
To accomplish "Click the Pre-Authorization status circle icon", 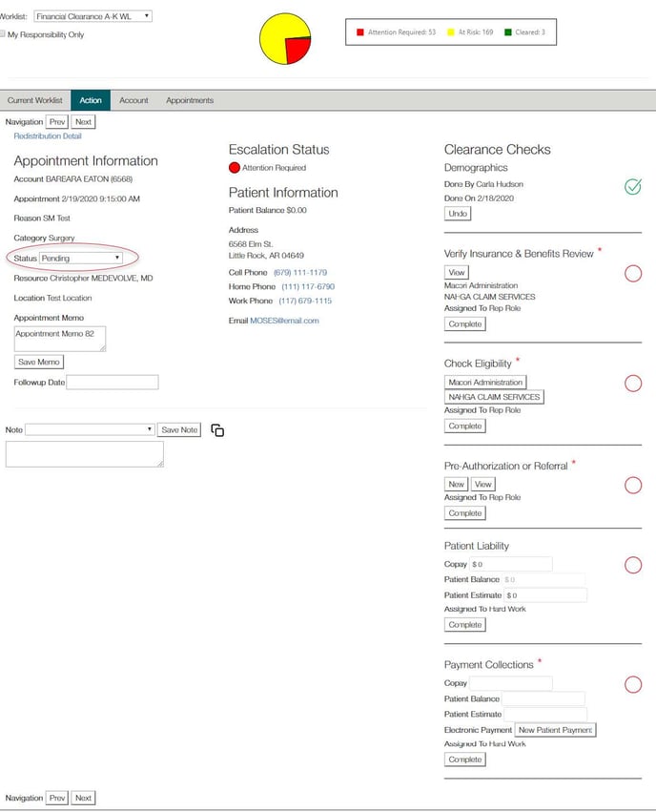I will pyautogui.click(x=633, y=486).
